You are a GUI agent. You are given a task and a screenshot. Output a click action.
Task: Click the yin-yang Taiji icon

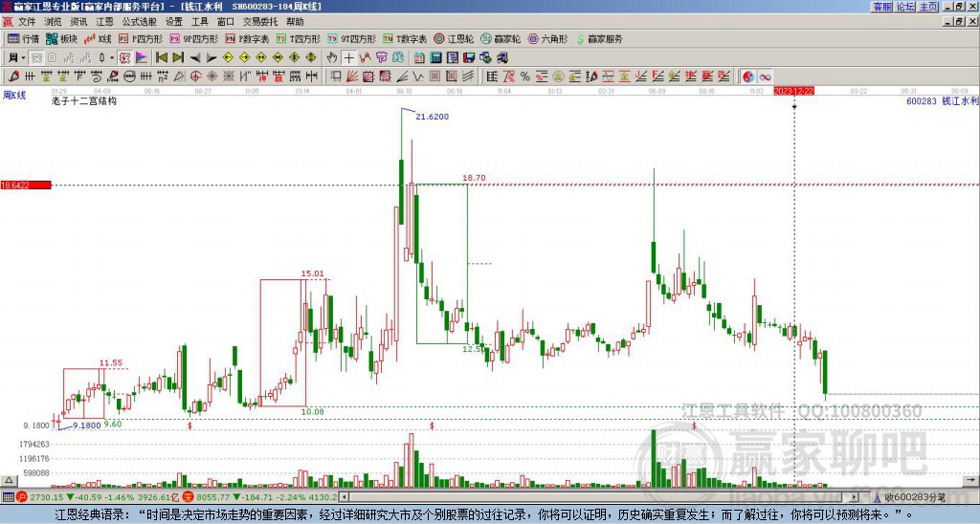click(x=748, y=76)
